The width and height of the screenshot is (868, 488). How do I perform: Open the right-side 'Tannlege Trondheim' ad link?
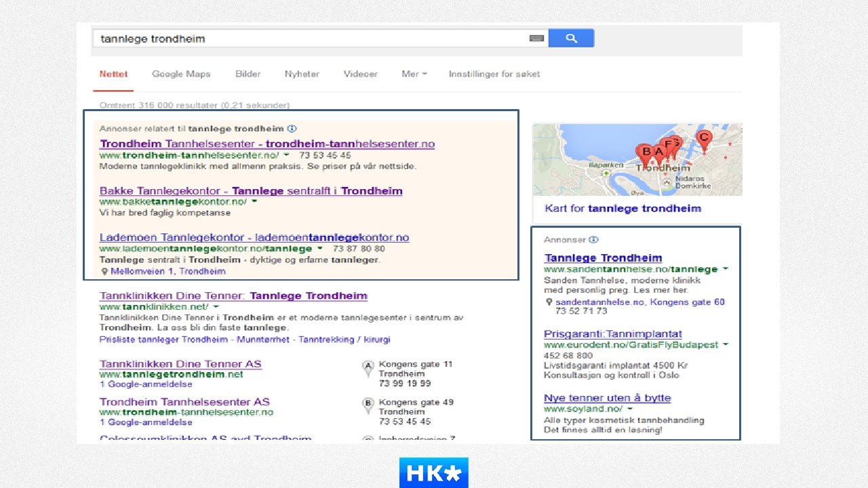(x=603, y=258)
